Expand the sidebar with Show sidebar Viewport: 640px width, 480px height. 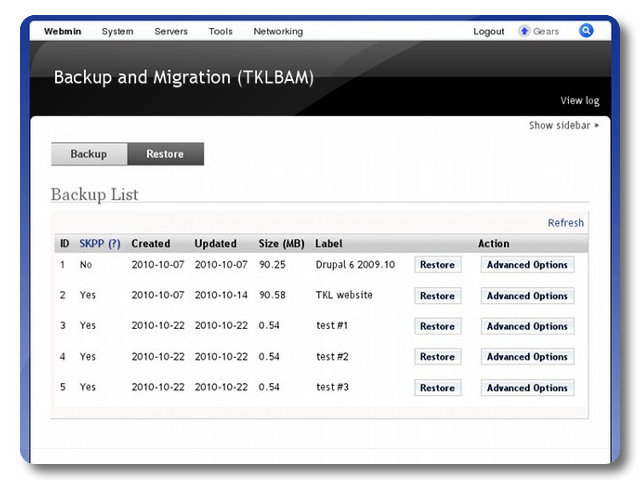coord(564,126)
